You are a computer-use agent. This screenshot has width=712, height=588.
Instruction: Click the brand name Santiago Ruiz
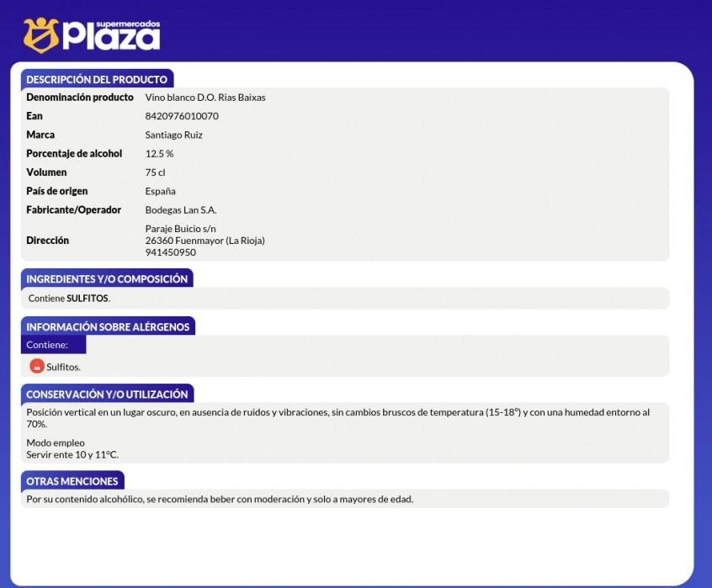(174, 135)
